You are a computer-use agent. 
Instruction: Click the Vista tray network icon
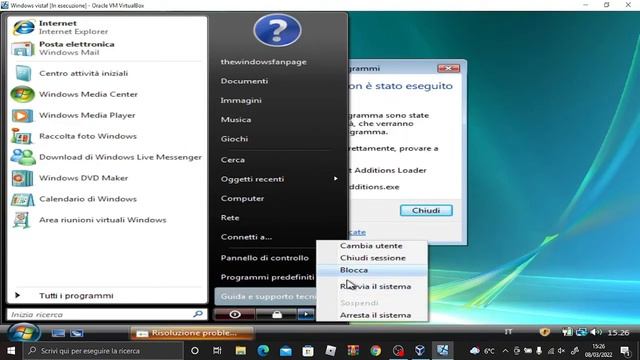pos(581,332)
